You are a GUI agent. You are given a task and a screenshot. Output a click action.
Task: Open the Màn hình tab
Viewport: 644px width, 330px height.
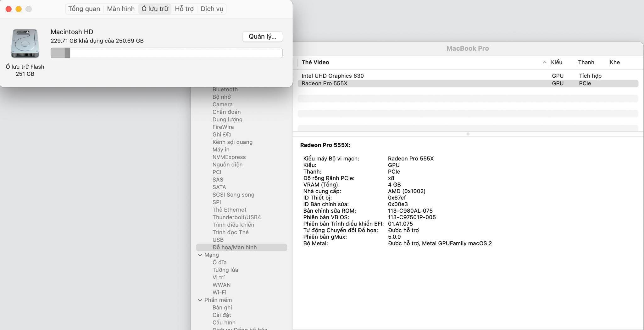121,9
